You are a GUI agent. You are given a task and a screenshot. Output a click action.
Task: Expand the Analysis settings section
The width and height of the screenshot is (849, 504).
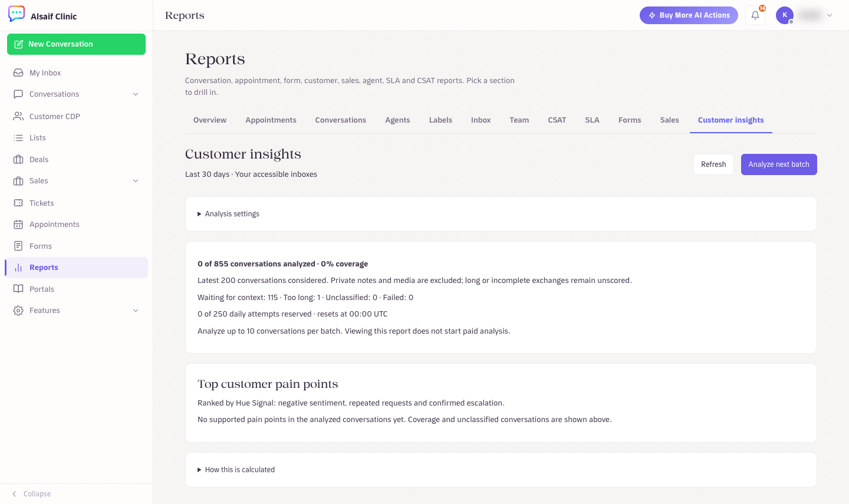tap(501, 214)
